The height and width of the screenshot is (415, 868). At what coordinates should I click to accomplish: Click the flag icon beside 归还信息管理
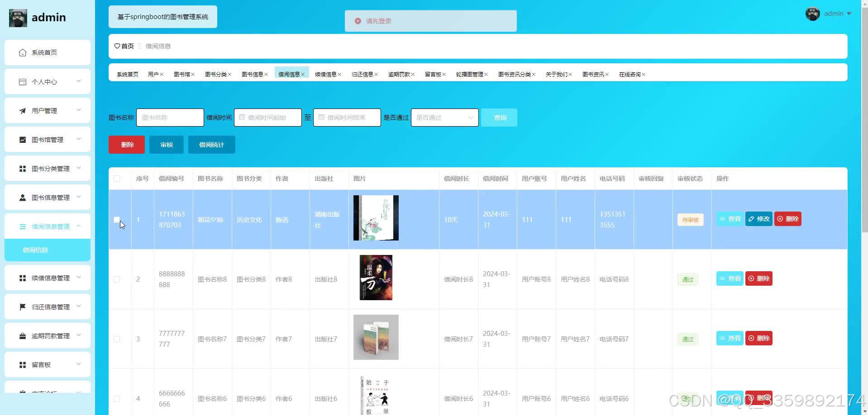[23, 307]
